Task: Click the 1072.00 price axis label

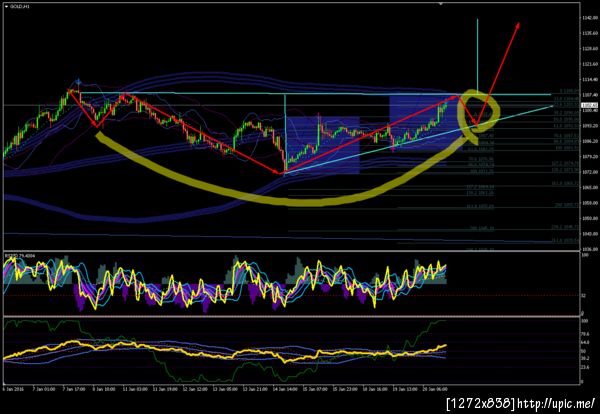Action: coord(589,172)
